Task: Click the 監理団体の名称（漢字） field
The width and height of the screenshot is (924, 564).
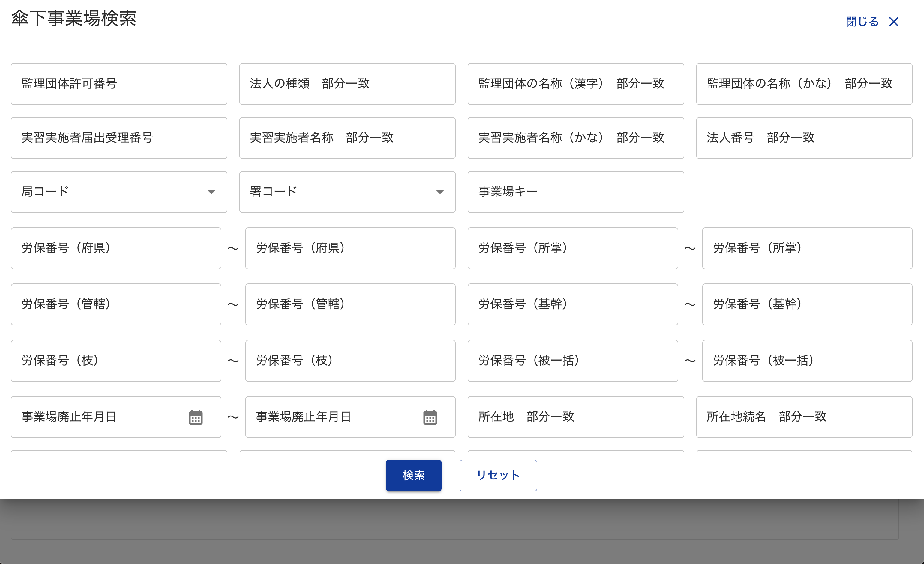Action: [576, 84]
